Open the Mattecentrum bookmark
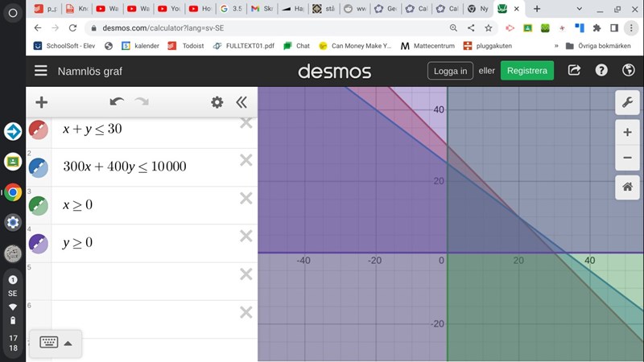This screenshot has height=362, width=644. 435,46
